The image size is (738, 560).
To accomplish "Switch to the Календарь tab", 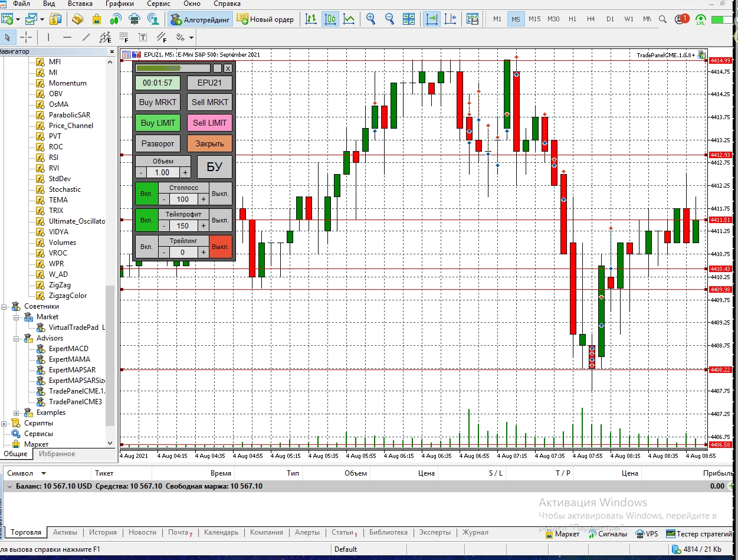I will [x=221, y=532].
